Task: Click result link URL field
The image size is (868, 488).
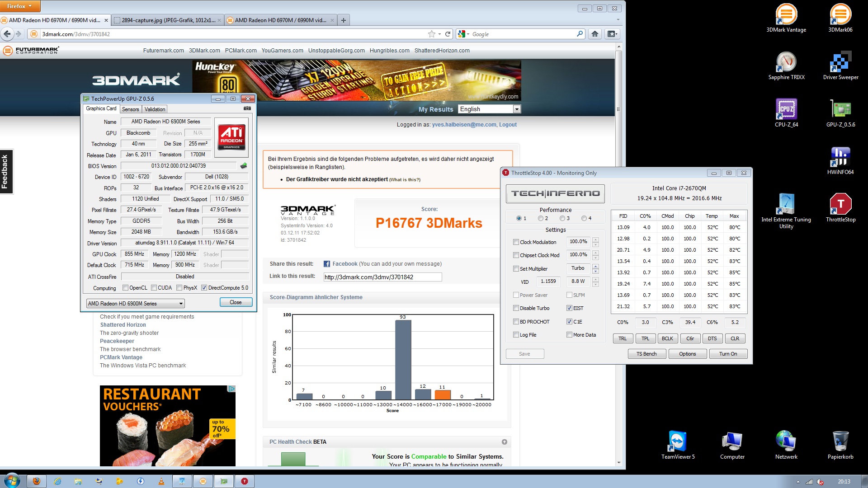Action: [382, 277]
